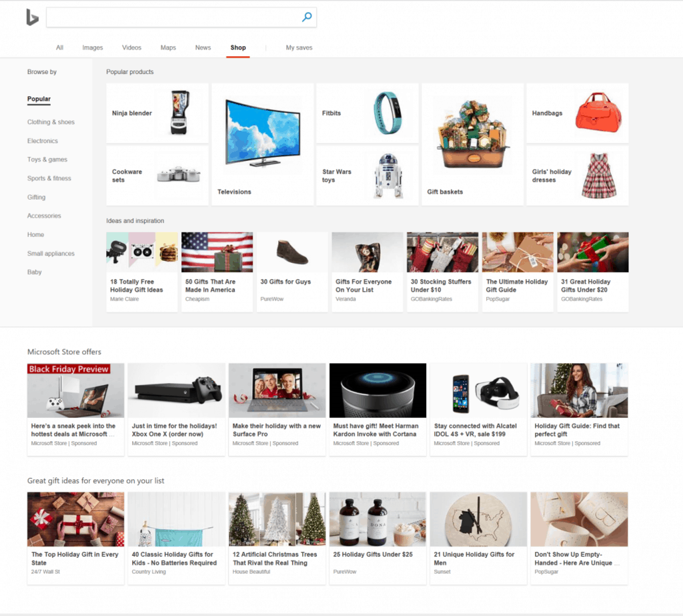This screenshot has height=616, width=683.
Task: Select Clothing & shoes category in sidebar
Action: pyautogui.click(x=51, y=122)
